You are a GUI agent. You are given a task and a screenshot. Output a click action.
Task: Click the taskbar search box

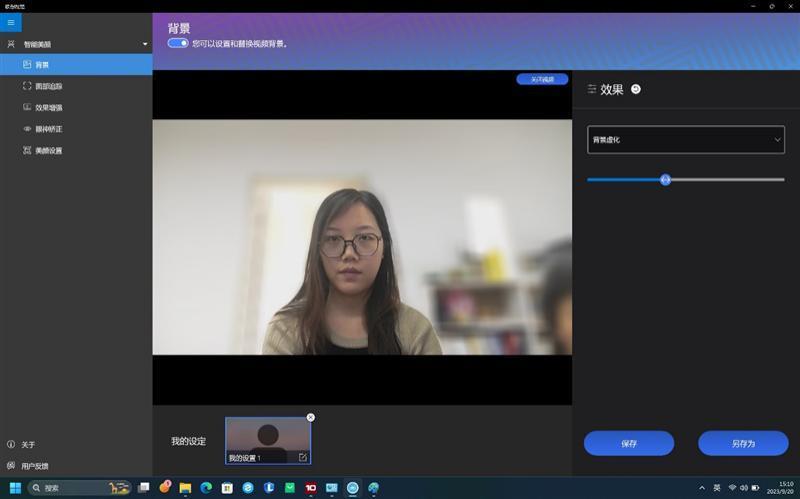click(x=79, y=488)
